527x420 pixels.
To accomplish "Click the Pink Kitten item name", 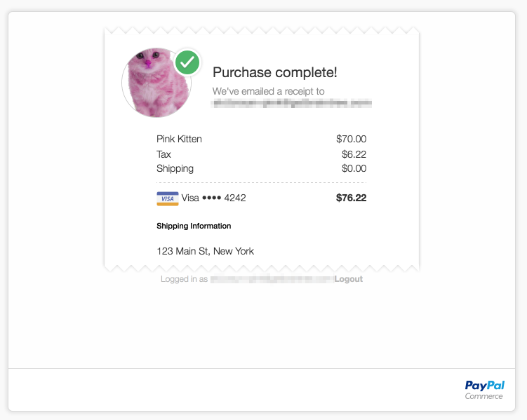I will click(179, 139).
